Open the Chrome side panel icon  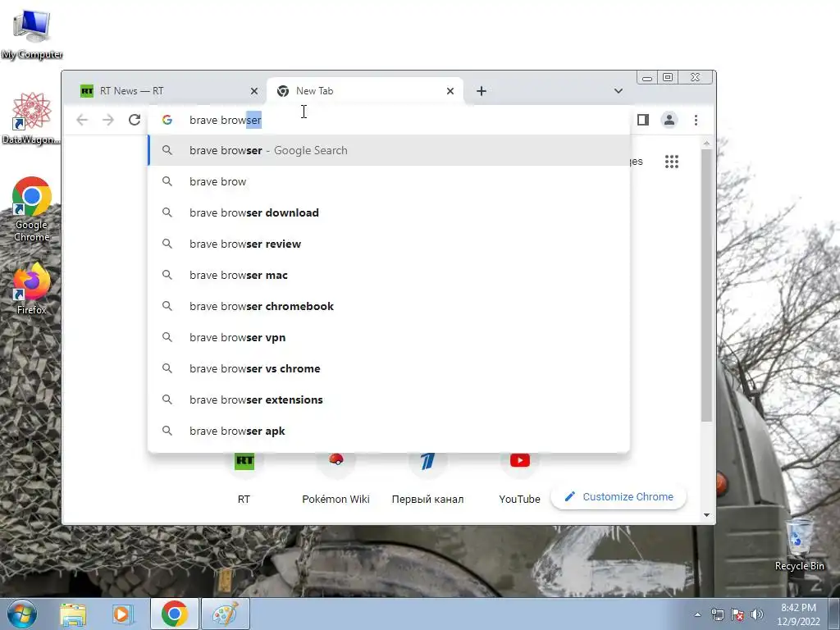coord(643,120)
